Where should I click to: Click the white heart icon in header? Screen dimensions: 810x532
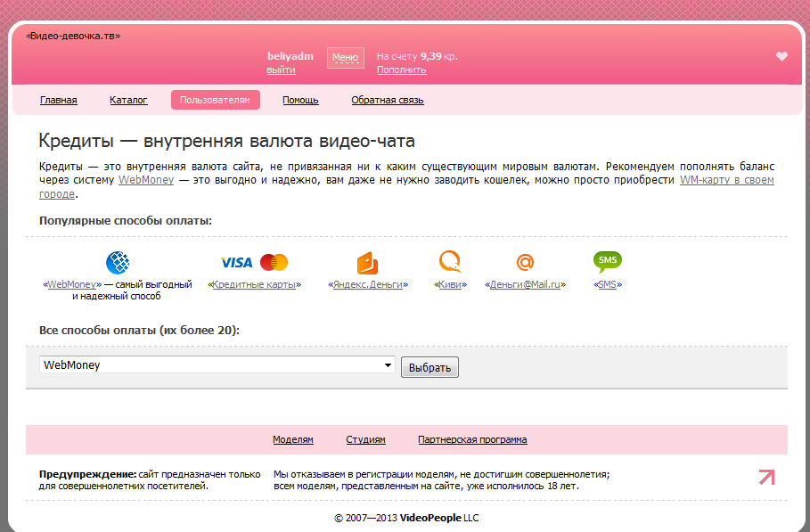click(x=781, y=56)
